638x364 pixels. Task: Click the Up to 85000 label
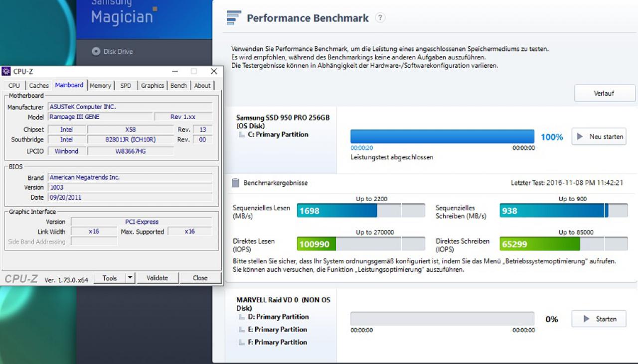click(576, 233)
